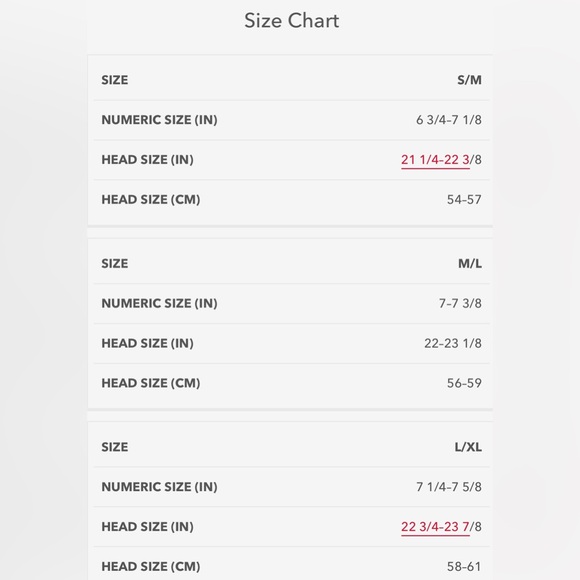Click the 22–23 1/8 head size value

tap(453, 343)
